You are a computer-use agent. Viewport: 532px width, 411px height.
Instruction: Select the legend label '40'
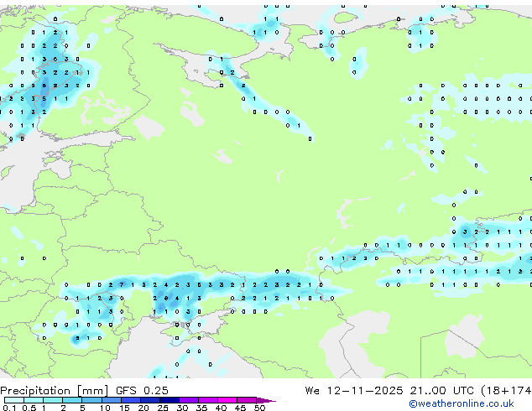pyautogui.click(x=221, y=408)
